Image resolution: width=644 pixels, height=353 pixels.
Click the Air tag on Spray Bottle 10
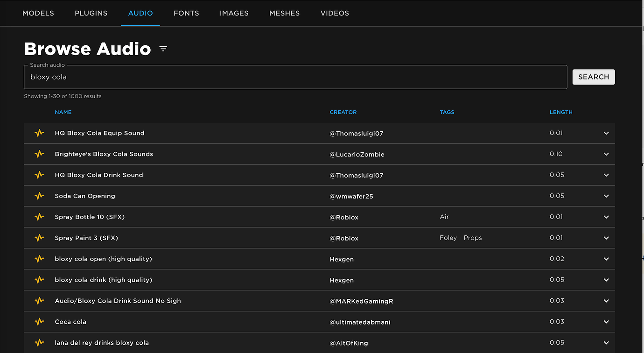[444, 217]
